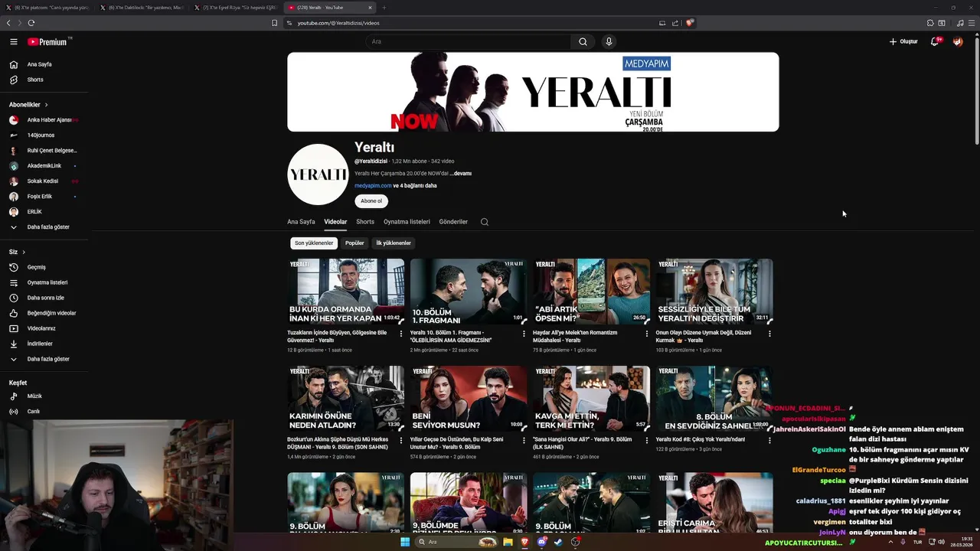This screenshot has height=551, width=980.
Task: Click the Yeraltı channel banner image
Action: (533, 92)
